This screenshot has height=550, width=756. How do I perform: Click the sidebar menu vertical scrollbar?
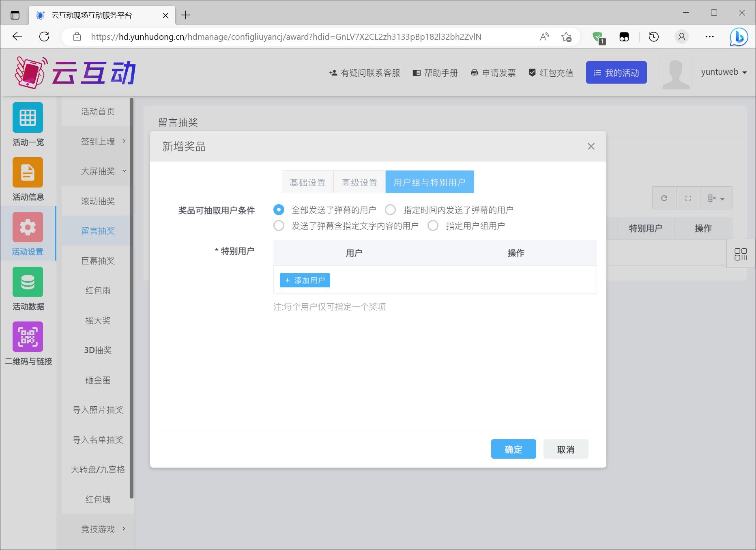tap(131, 298)
